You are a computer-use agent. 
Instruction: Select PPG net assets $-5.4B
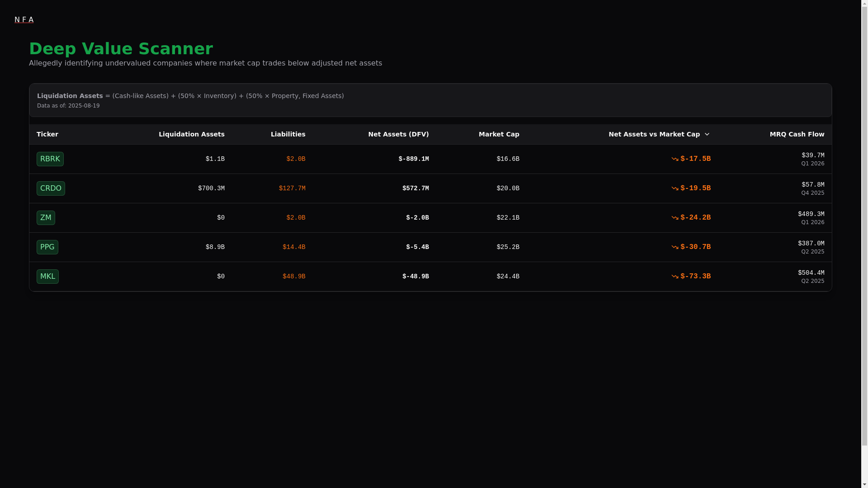tap(417, 247)
